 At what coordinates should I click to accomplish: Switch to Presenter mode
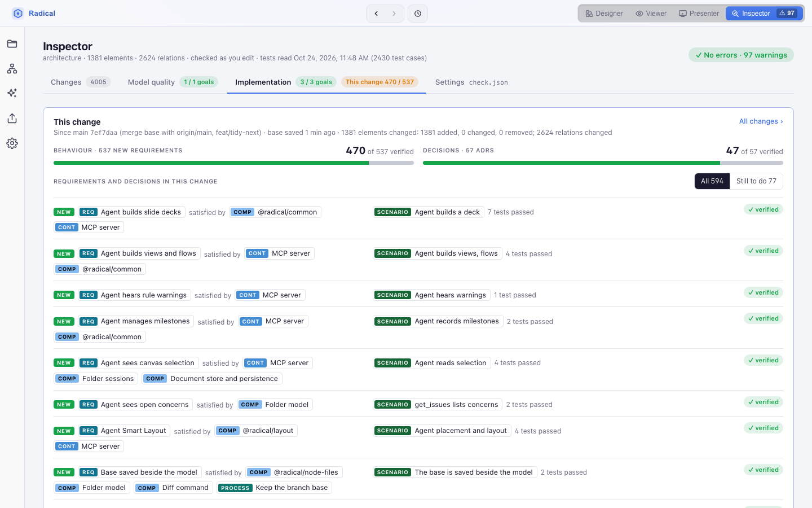pos(699,14)
